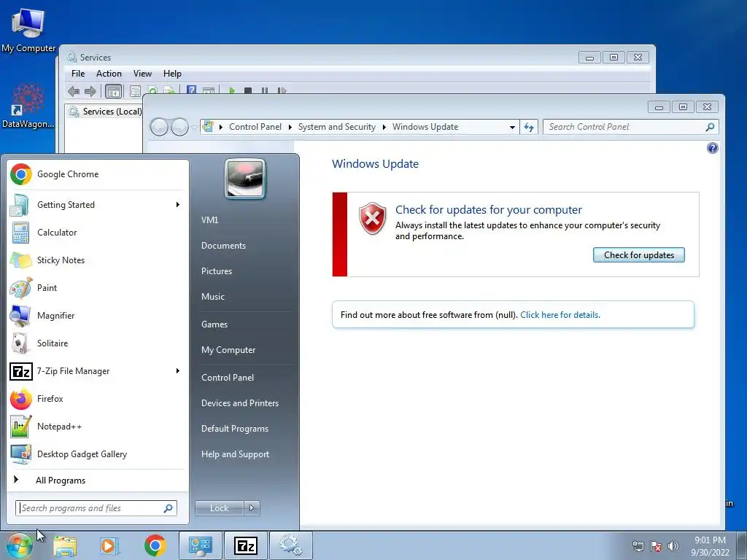The image size is (747, 560).
Task: Open Google Chrome from the Start menu
Action: click(97, 174)
